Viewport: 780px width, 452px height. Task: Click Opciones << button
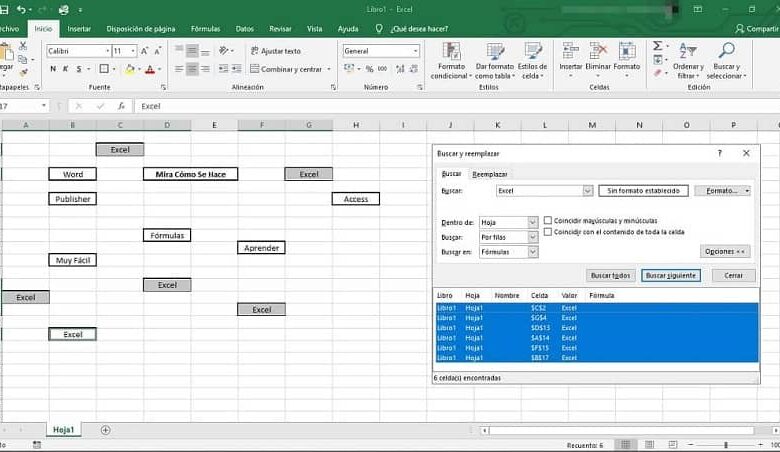725,252
